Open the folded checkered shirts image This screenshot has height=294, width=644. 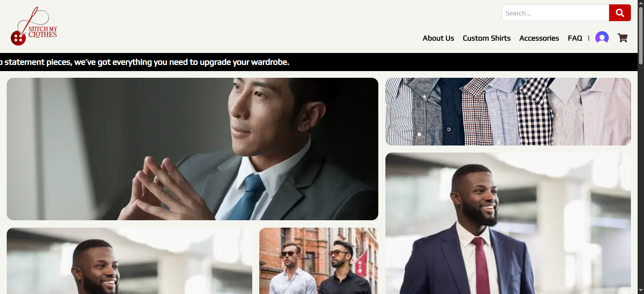point(508,112)
